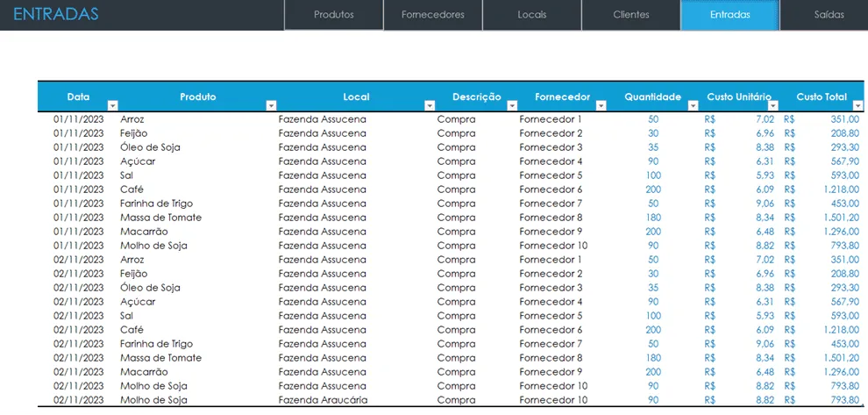
Task: Select the Óleo de Soja cell dated 01/11/2023
Action: pos(150,147)
